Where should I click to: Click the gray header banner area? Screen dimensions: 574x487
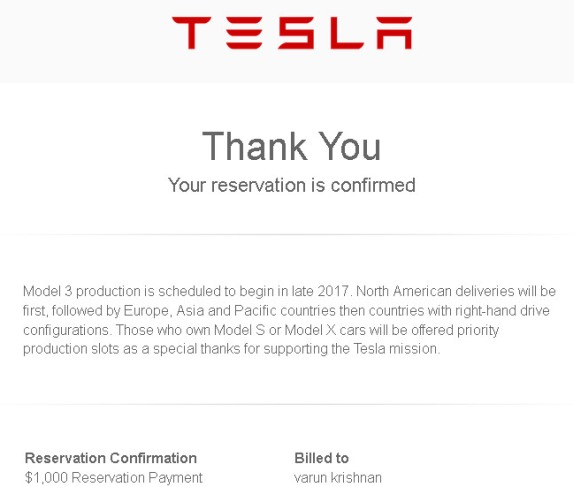[287, 41]
